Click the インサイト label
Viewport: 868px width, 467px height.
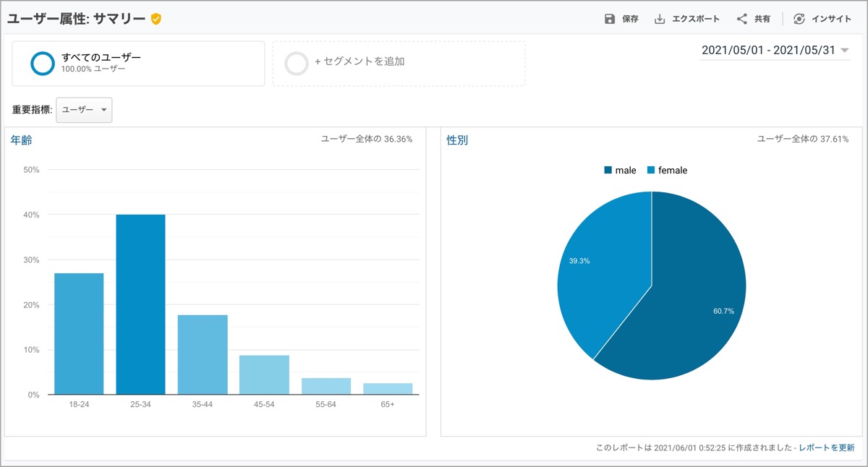[832, 20]
